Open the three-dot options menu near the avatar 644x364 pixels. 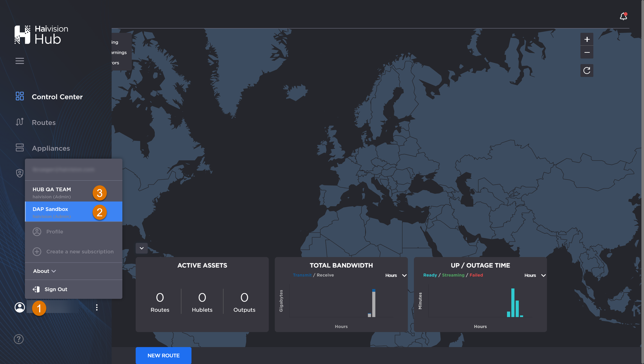(x=97, y=307)
